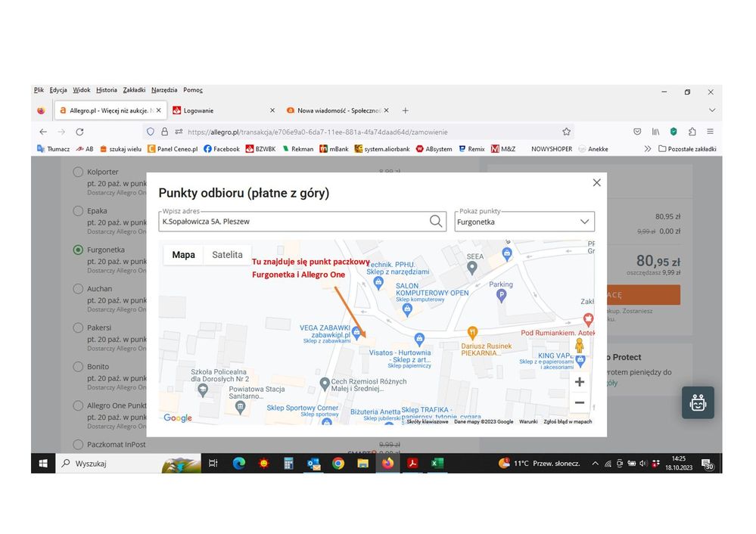Select the Bonito delivery radio button
756x534 pixels.
click(x=78, y=366)
